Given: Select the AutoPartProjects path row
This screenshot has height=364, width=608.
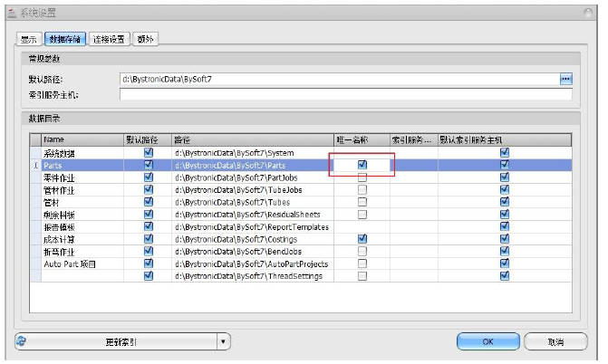Looking at the screenshot, I should click(301, 264).
